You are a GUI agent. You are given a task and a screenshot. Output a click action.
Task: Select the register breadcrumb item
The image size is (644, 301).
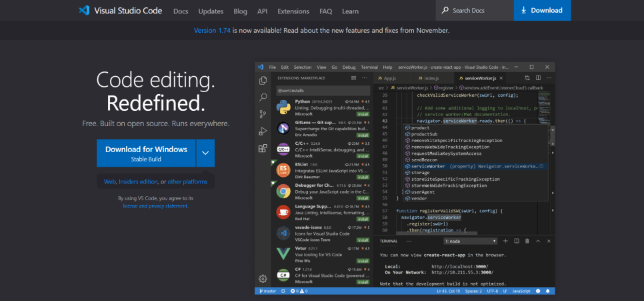click(443, 87)
